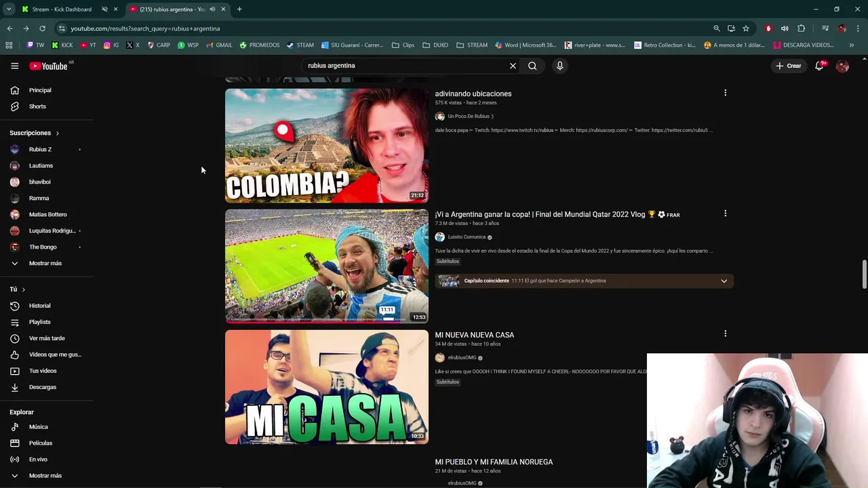
Task: Open options for Luisito Comunica video
Action: pos(725,213)
